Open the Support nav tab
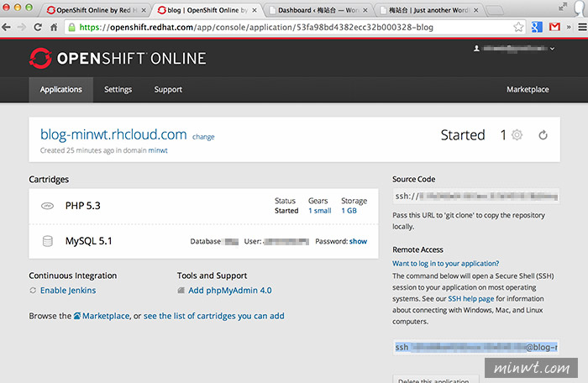This screenshot has width=588, height=383. (168, 90)
